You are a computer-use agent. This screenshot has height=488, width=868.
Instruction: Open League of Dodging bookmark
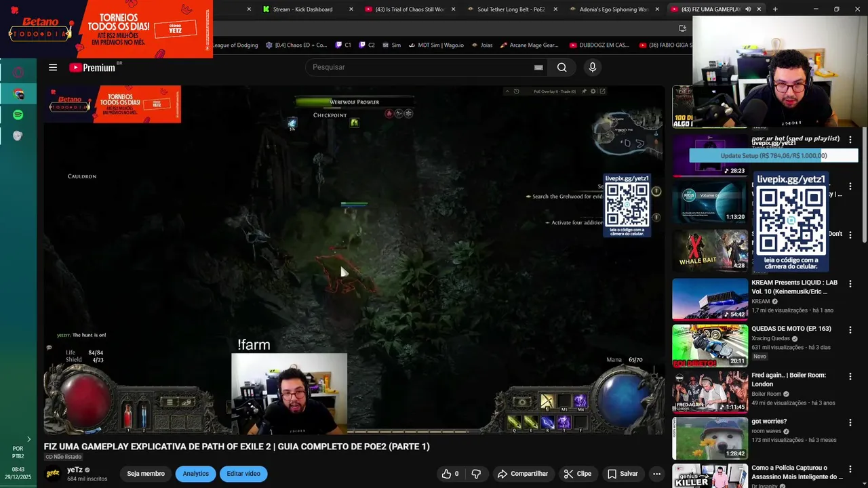pyautogui.click(x=236, y=45)
